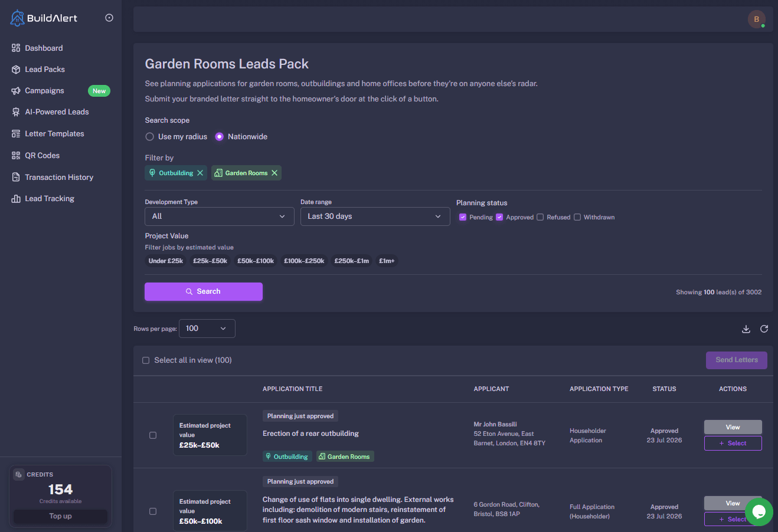Open Rows per page dropdown

click(207, 329)
